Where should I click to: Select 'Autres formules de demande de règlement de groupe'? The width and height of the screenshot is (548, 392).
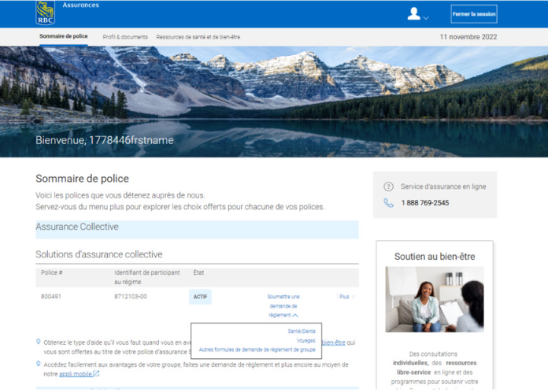click(x=257, y=349)
